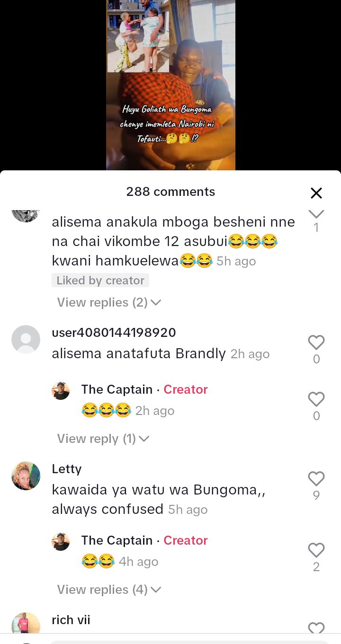This screenshot has width=341, height=644.
Task: Expand View replies (4)
Action: 109,590
